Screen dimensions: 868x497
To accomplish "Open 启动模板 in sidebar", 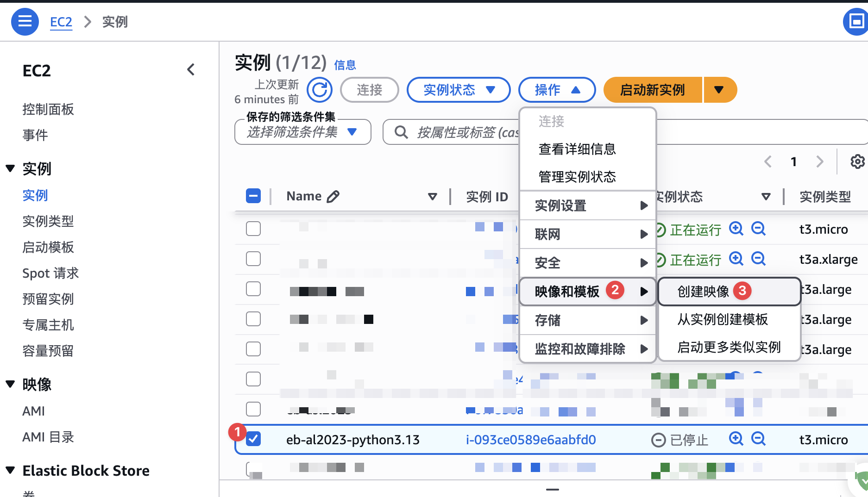I will point(48,247).
